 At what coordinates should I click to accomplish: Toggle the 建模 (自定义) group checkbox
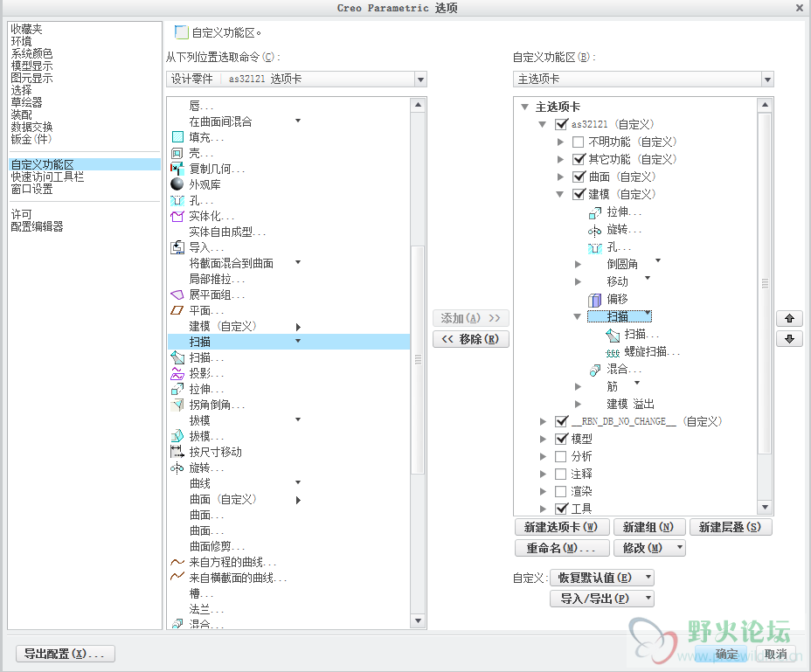pyautogui.click(x=579, y=195)
